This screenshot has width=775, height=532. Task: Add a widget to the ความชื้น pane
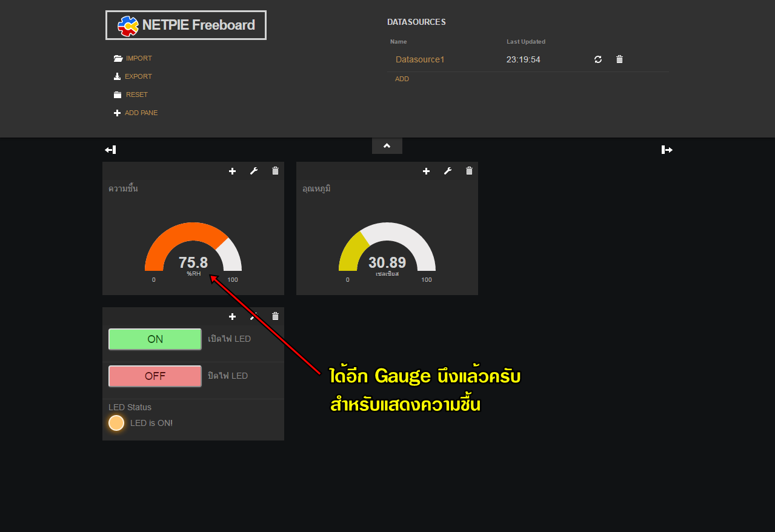[232, 171]
